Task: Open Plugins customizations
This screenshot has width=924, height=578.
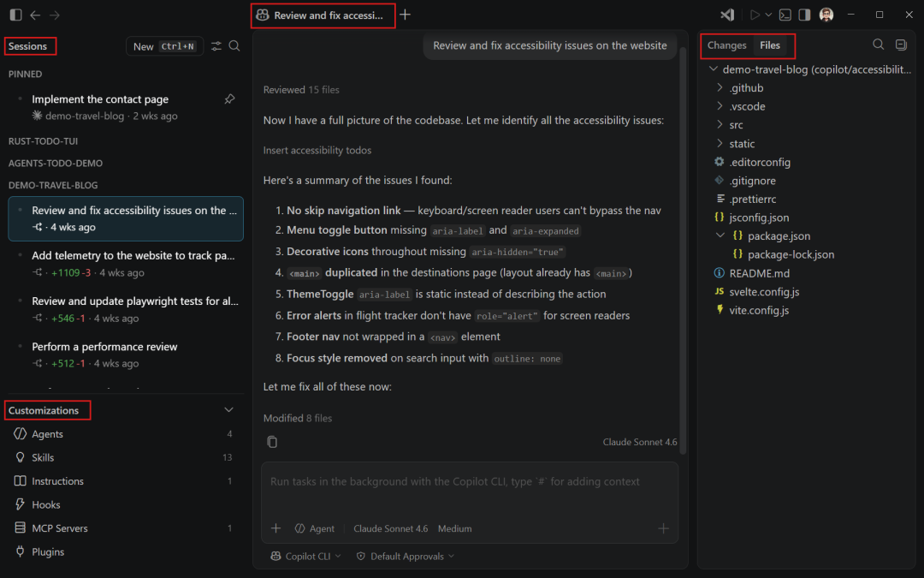Action: tap(122, 552)
